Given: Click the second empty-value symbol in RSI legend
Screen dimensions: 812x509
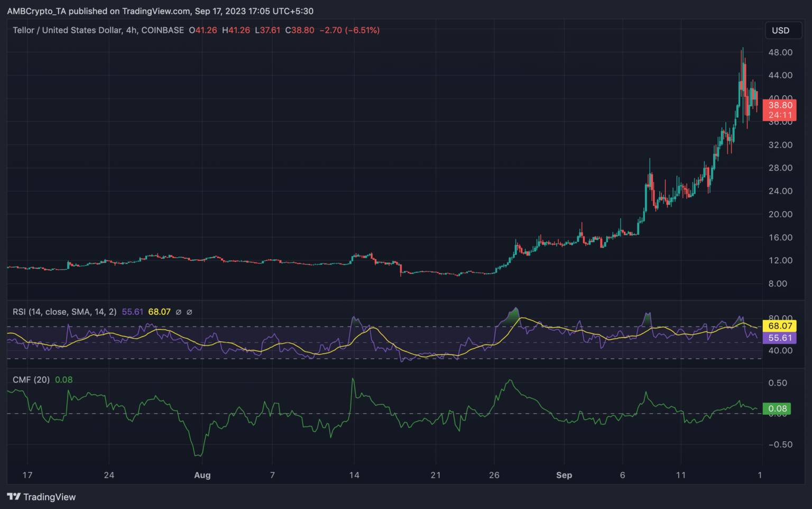Looking at the screenshot, I should (190, 312).
